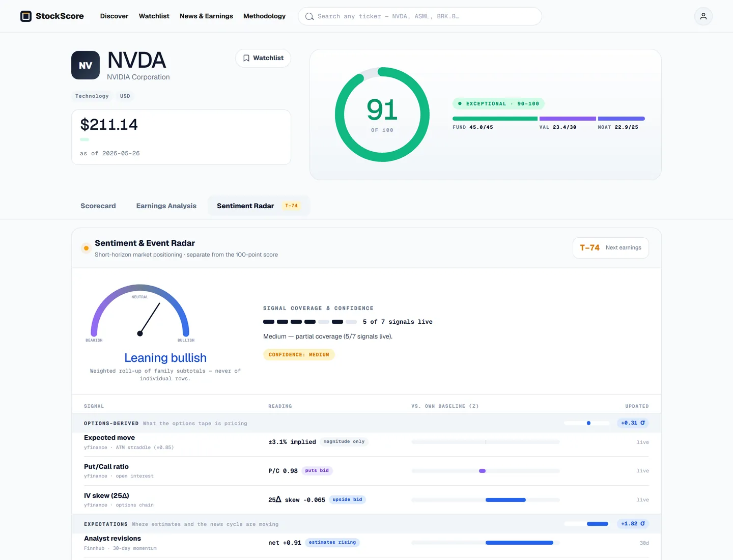Click the puts bid tag
This screenshot has height=560, width=733.
click(x=317, y=470)
